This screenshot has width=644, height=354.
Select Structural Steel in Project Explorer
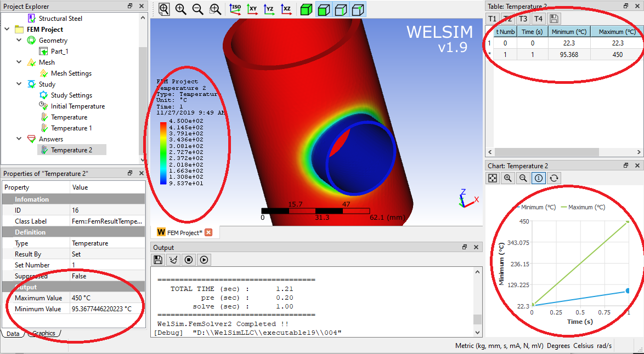click(60, 19)
